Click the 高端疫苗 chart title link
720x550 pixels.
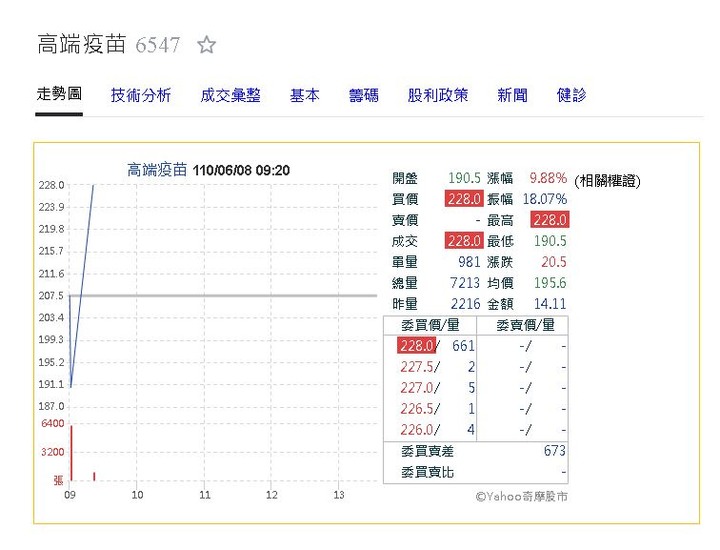point(157,170)
